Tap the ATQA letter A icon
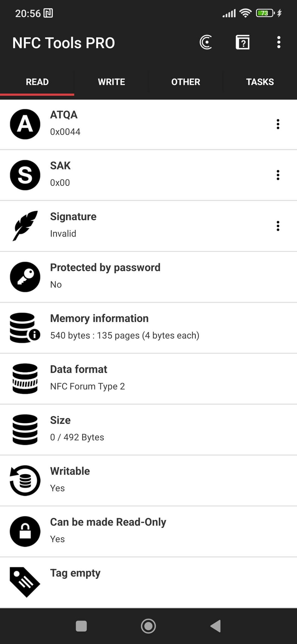This screenshot has height=644, width=297. (x=25, y=124)
